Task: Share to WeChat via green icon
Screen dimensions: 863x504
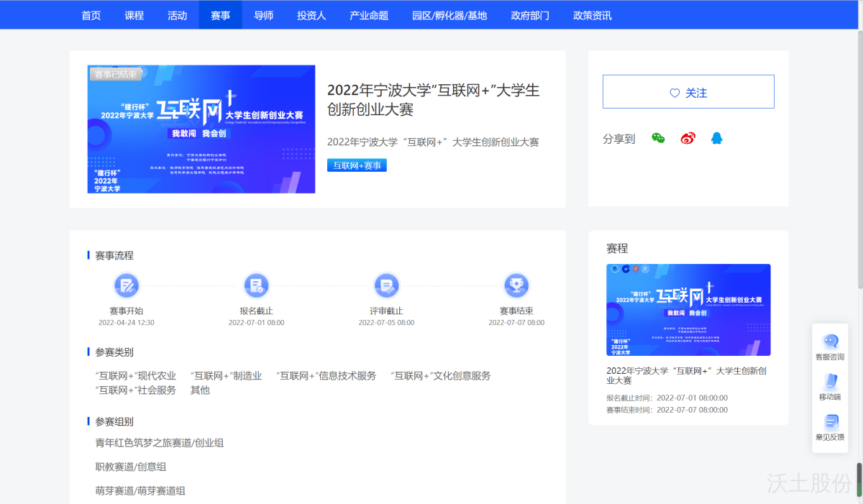Action: [x=658, y=139]
